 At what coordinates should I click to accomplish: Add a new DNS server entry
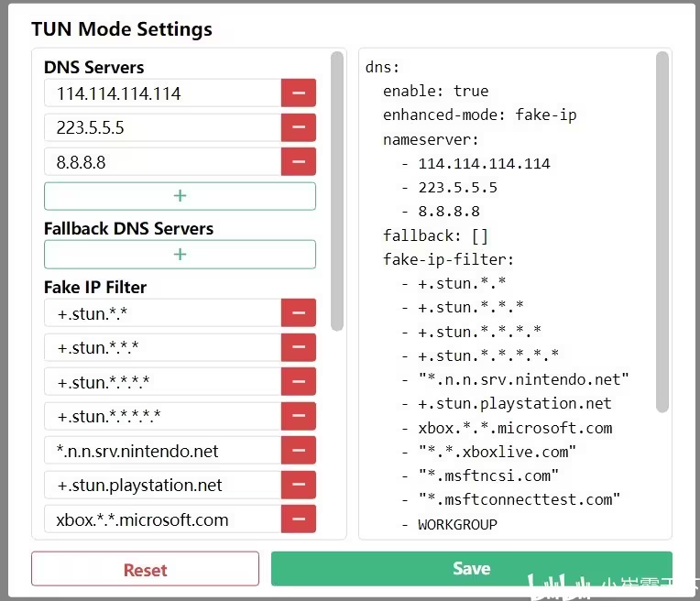pos(180,196)
